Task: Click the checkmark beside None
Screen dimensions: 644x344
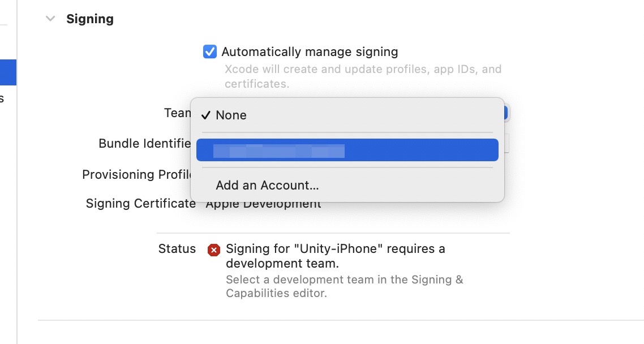Action: 206,115
